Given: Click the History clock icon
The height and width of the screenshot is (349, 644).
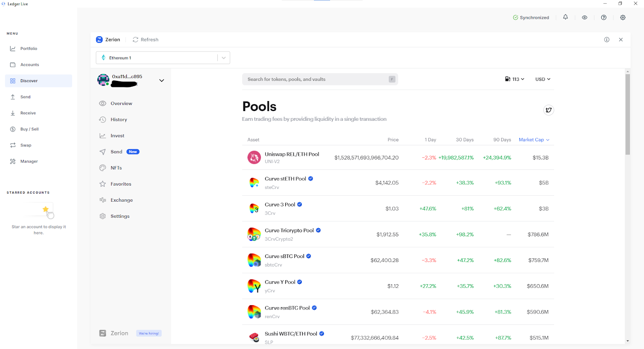Looking at the screenshot, I should [x=103, y=120].
